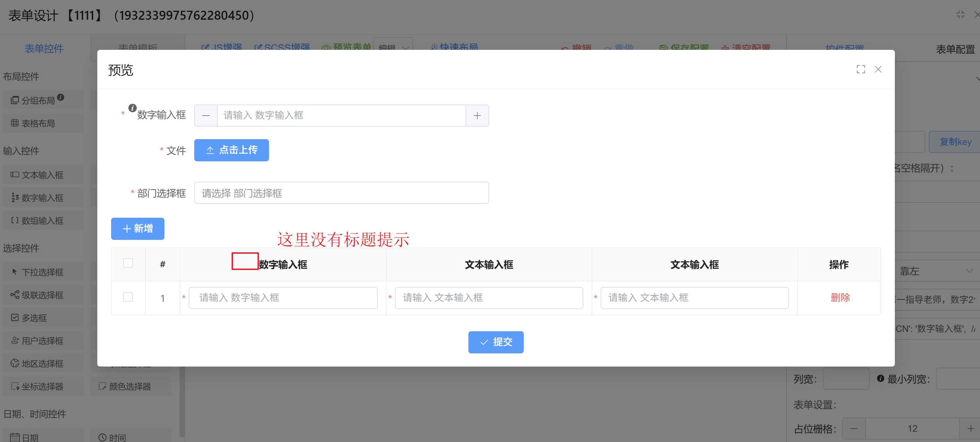Click the minus button of 数字输入框
The width and height of the screenshot is (980, 442).
click(x=206, y=116)
